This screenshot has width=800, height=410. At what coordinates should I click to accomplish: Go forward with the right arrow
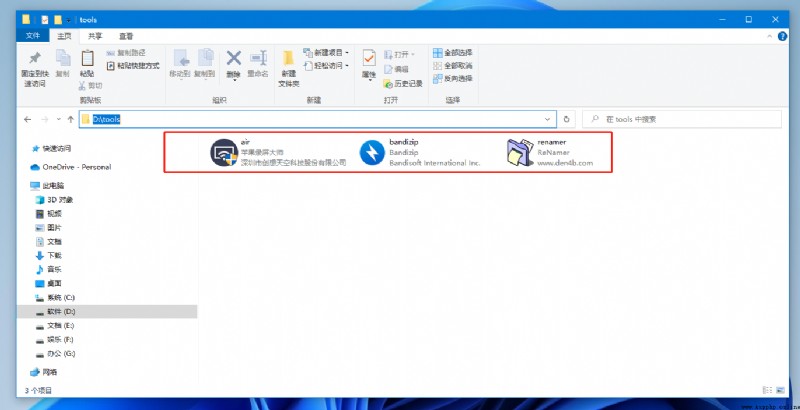[x=44, y=119]
